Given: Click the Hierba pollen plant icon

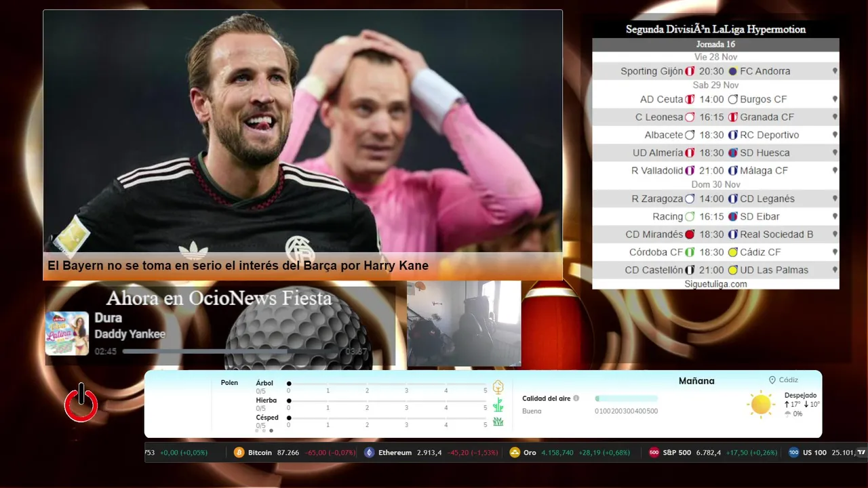Looking at the screenshot, I should pyautogui.click(x=498, y=405).
